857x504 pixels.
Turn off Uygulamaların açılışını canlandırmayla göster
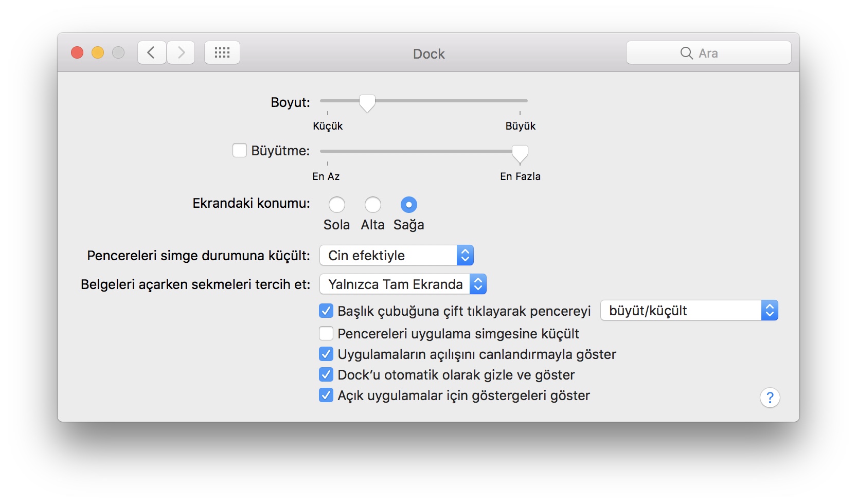(326, 354)
